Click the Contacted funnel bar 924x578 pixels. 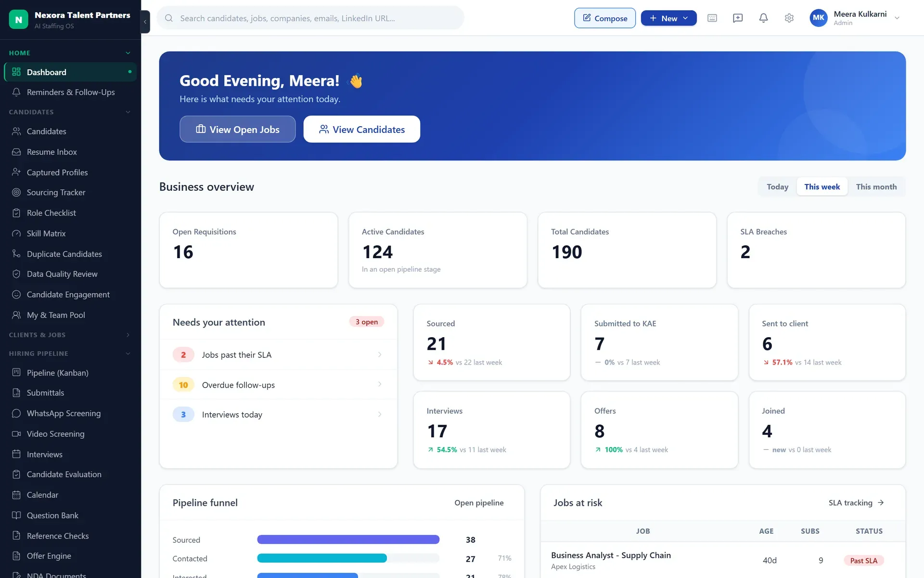tap(322, 558)
